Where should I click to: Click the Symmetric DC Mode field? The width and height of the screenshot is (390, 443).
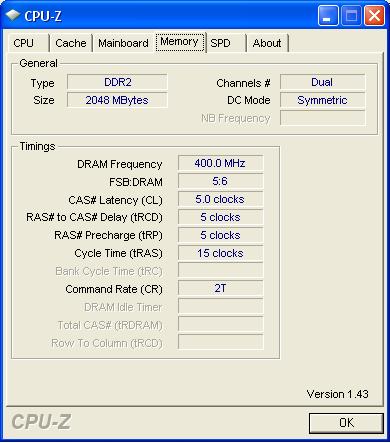click(x=322, y=100)
